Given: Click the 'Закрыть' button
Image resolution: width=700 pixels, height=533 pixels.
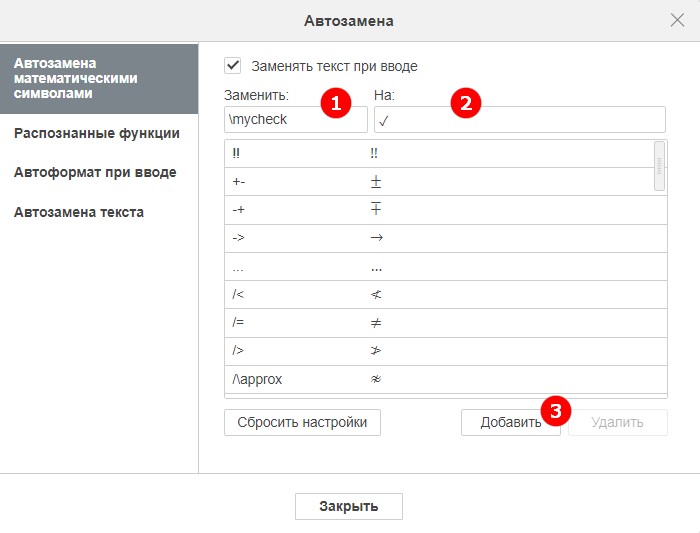Looking at the screenshot, I should click(349, 506).
